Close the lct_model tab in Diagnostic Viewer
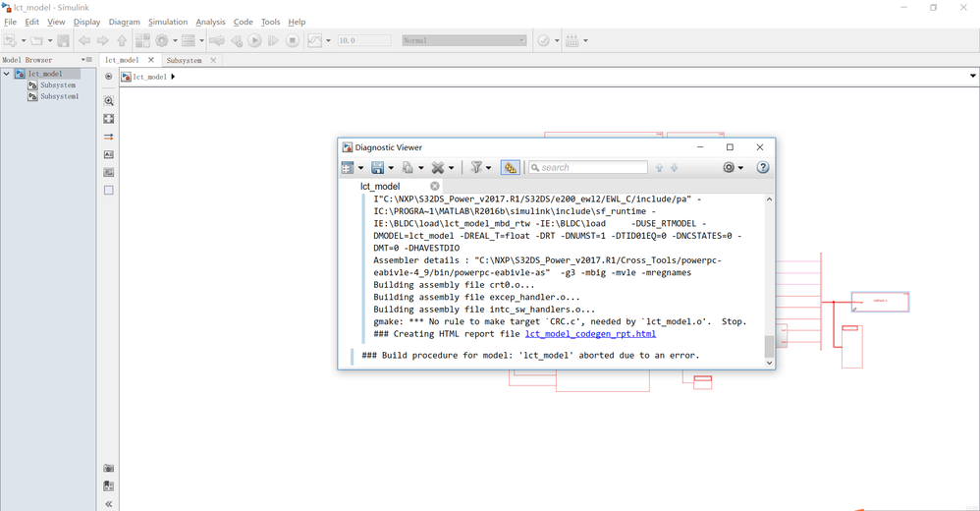 (434, 186)
